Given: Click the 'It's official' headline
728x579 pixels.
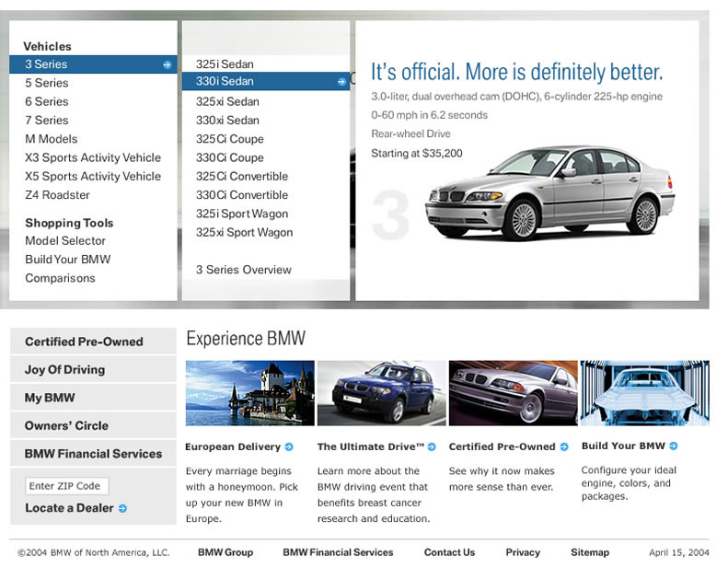Looking at the screenshot, I should tap(516, 72).
